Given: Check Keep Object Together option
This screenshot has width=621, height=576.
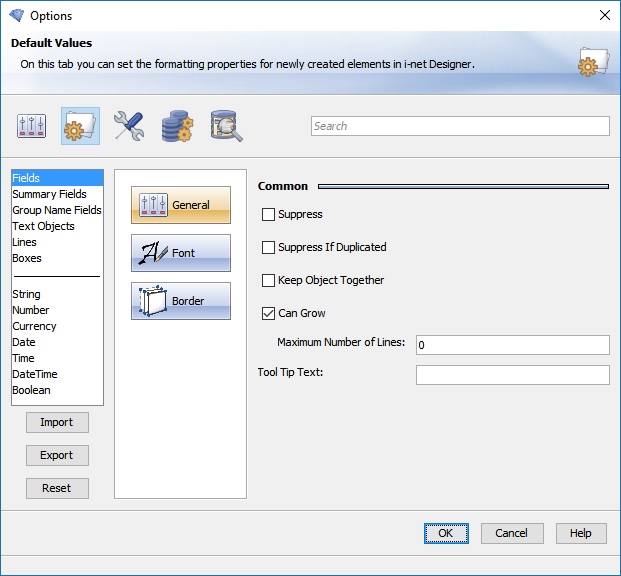Looking at the screenshot, I should pyautogui.click(x=268, y=280).
